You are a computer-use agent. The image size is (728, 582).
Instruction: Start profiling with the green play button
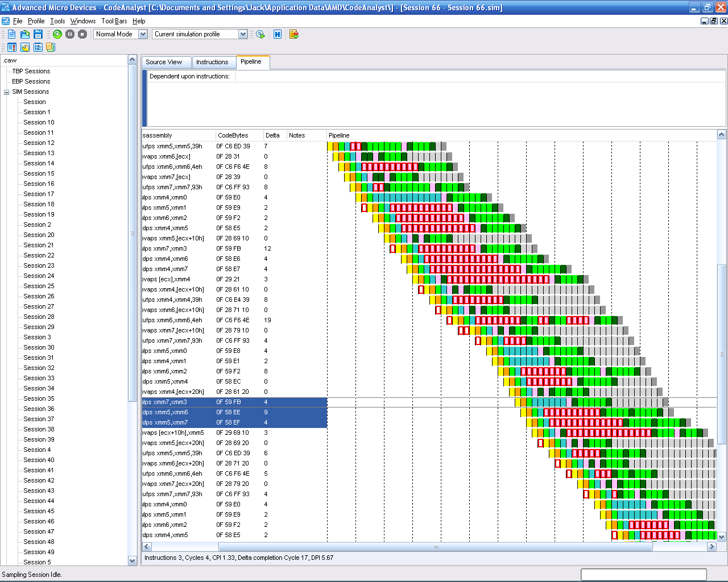[57, 34]
